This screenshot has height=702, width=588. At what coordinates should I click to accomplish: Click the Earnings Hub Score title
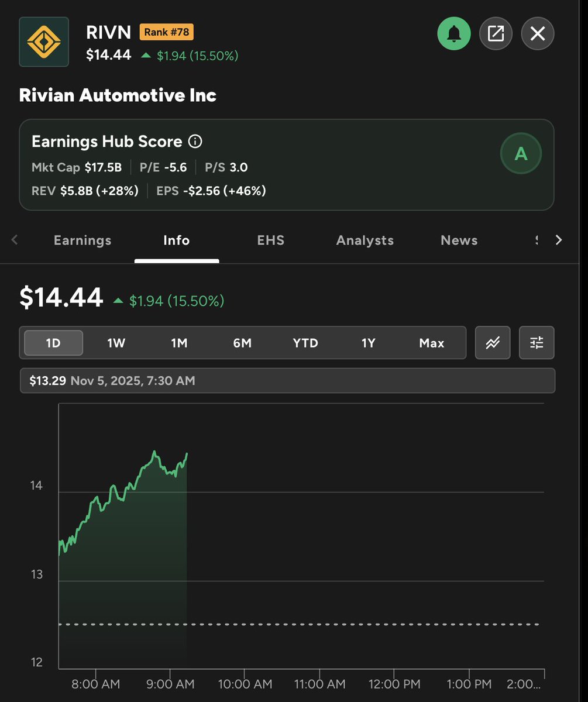point(107,142)
